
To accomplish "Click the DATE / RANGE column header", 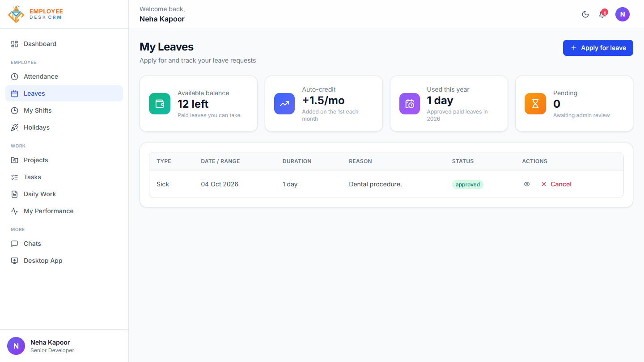I will point(220,161).
